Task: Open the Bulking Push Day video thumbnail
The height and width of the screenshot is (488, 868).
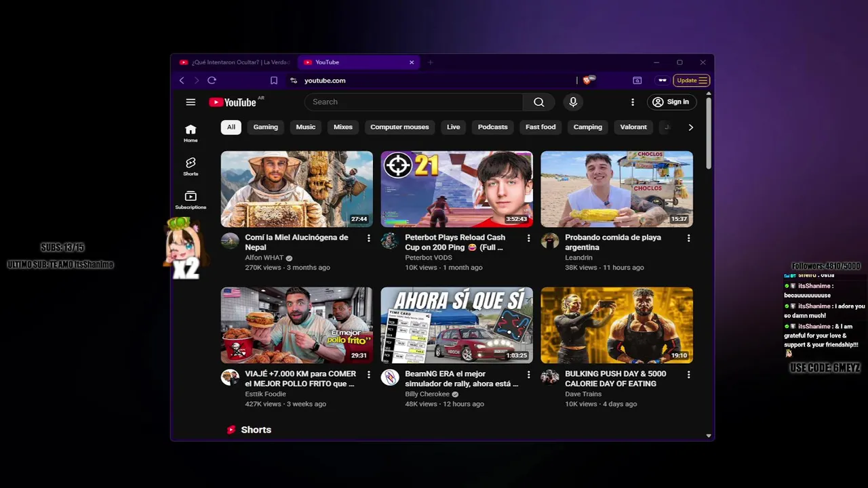Action: 617,325
